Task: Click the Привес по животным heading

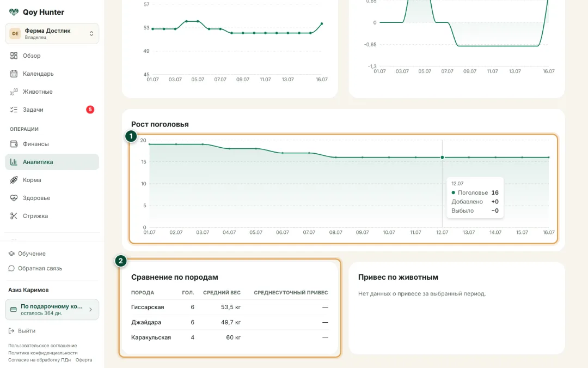Action: (398, 277)
